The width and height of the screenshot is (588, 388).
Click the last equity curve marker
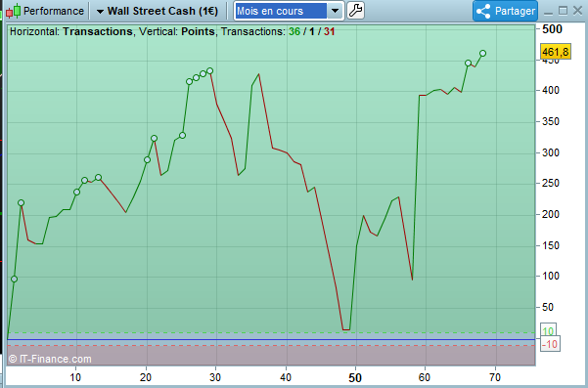482,54
